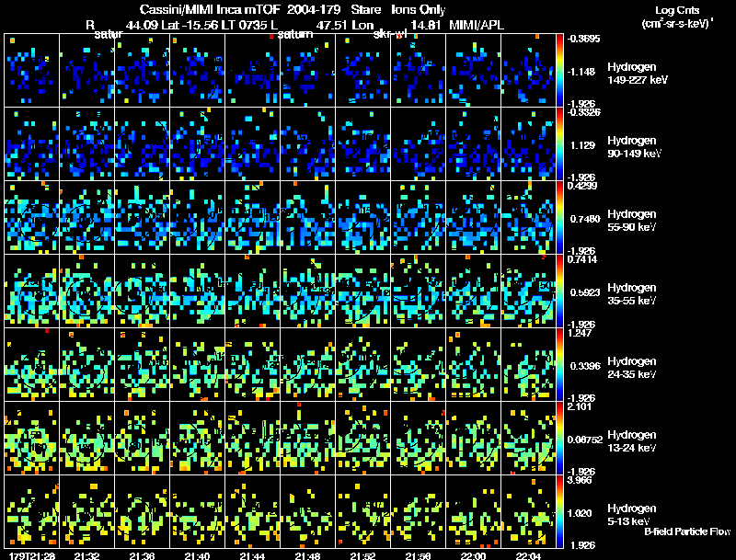Select the '0.5923' color scale value

click(x=585, y=292)
